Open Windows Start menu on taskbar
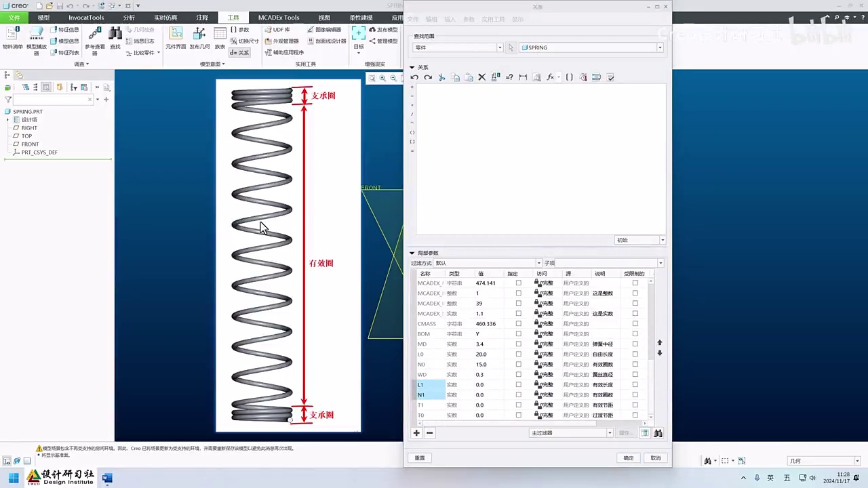The image size is (868, 488). [x=13, y=478]
